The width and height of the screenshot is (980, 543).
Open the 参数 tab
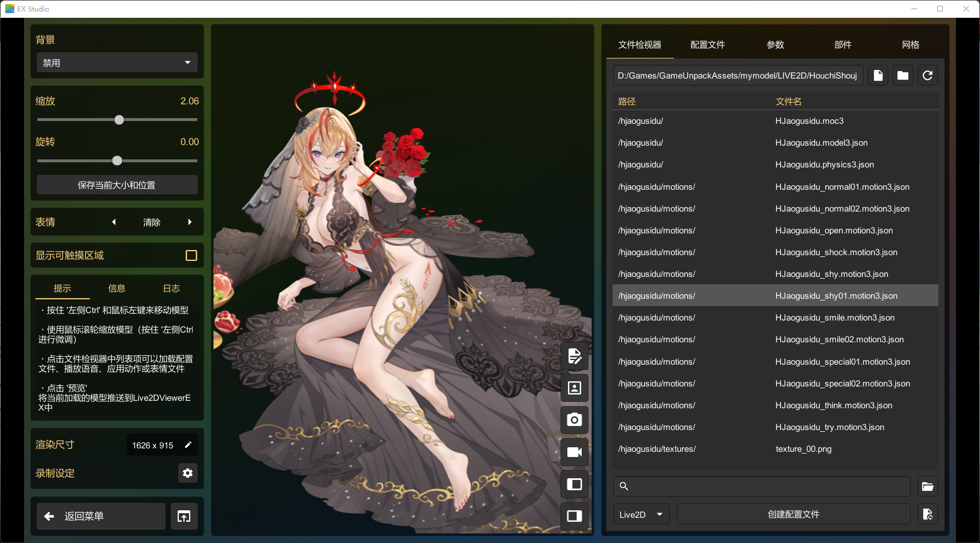775,45
